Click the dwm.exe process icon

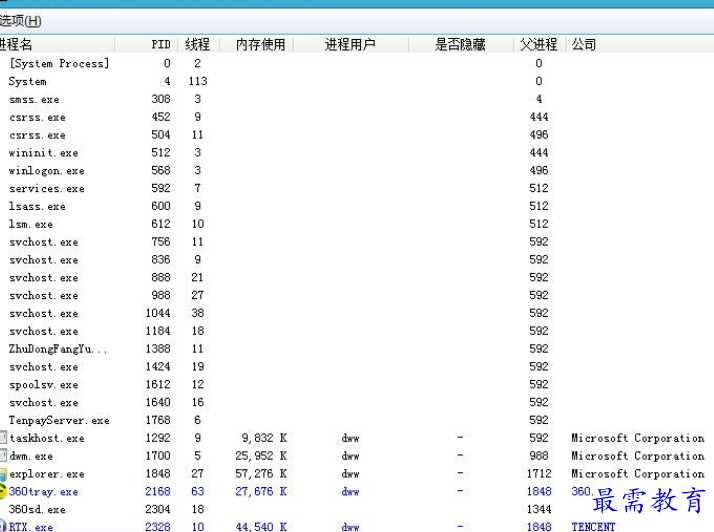[x=3, y=455]
